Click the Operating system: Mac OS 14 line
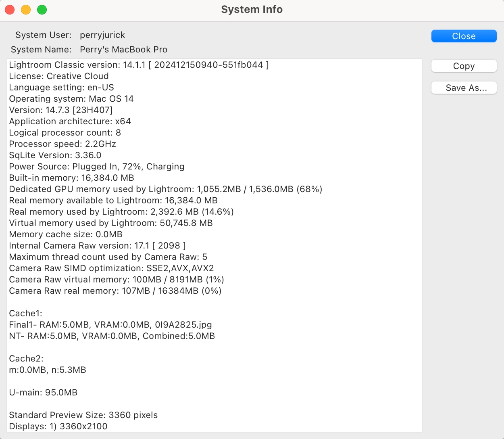504x439 pixels. coord(71,99)
